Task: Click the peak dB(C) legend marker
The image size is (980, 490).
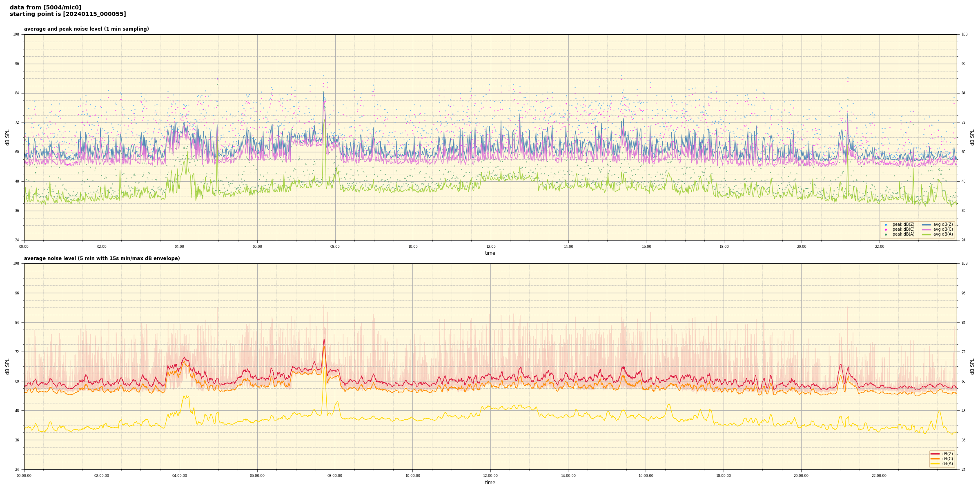Action: click(x=886, y=229)
